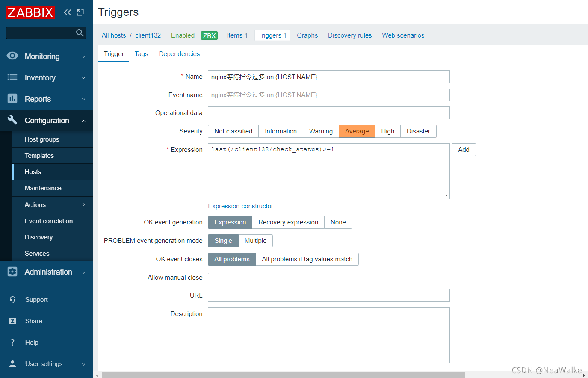Viewport: 588px width, 378px height.
Task: Select Recovery expression for OK event generation
Action: tap(288, 222)
